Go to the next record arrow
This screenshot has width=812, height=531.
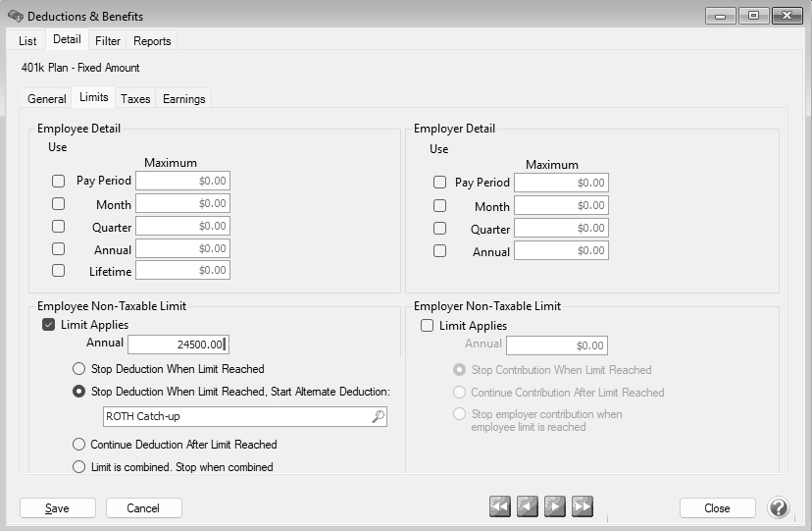point(555,506)
